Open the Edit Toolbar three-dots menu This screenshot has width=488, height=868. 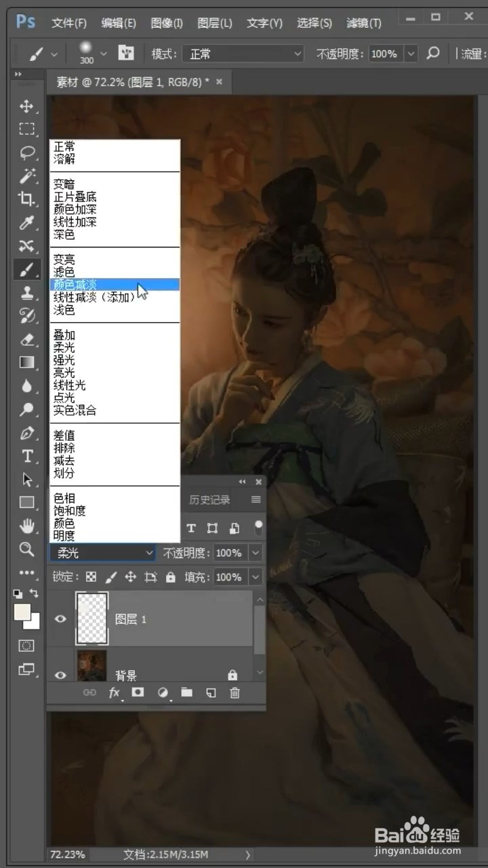coord(26,572)
